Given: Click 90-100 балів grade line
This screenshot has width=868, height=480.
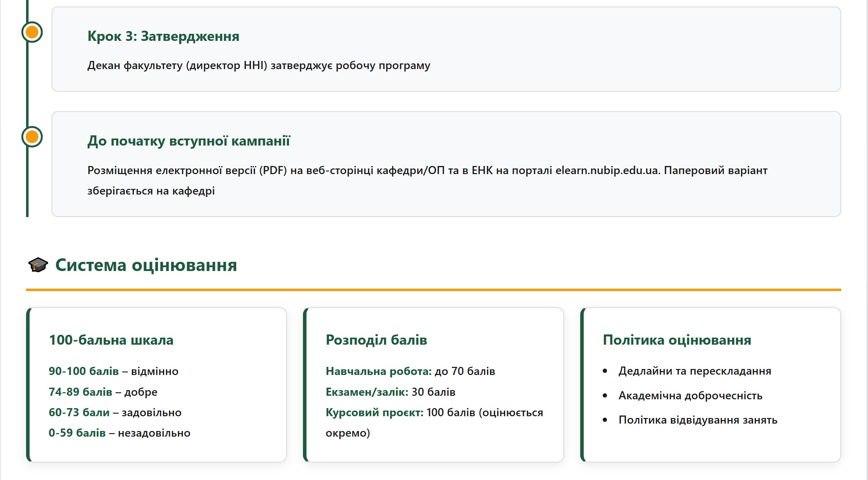Looking at the screenshot, I should 113,371.
